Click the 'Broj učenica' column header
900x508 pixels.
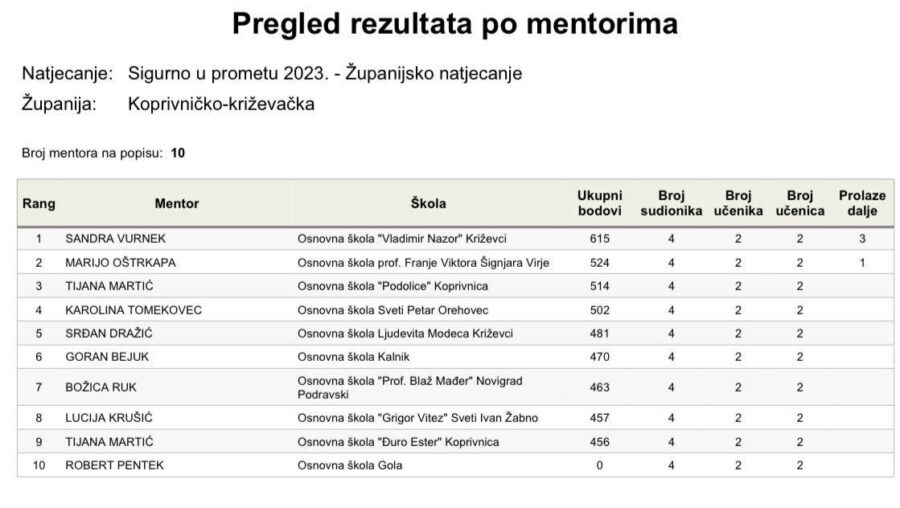pyautogui.click(x=800, y=203)
